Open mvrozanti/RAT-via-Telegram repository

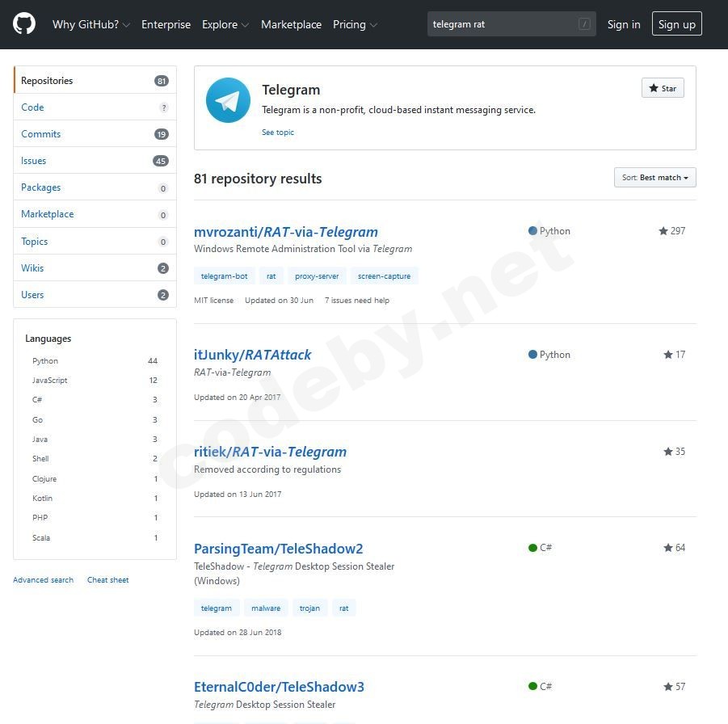point(285,232)
